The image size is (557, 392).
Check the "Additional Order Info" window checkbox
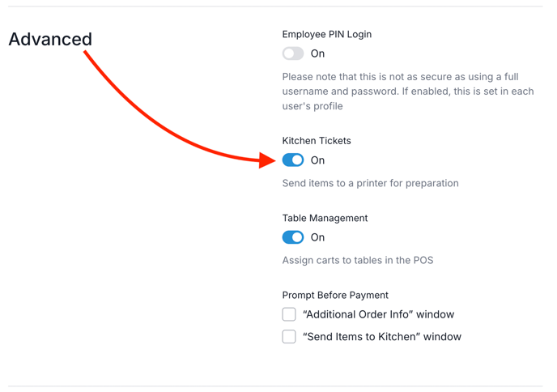(289, 314)
